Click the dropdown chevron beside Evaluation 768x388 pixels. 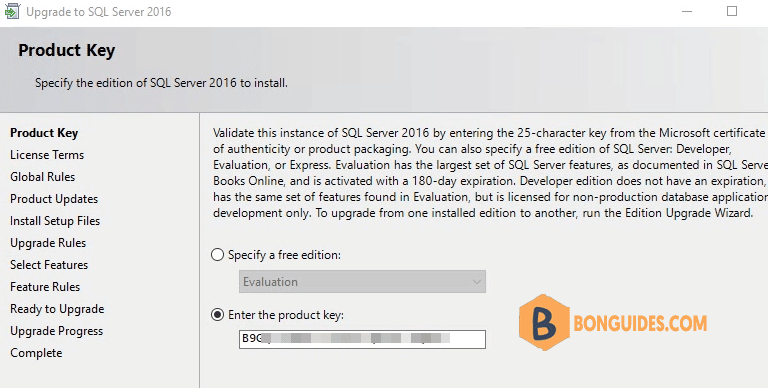pyautogui.click(x=477, y=282)
